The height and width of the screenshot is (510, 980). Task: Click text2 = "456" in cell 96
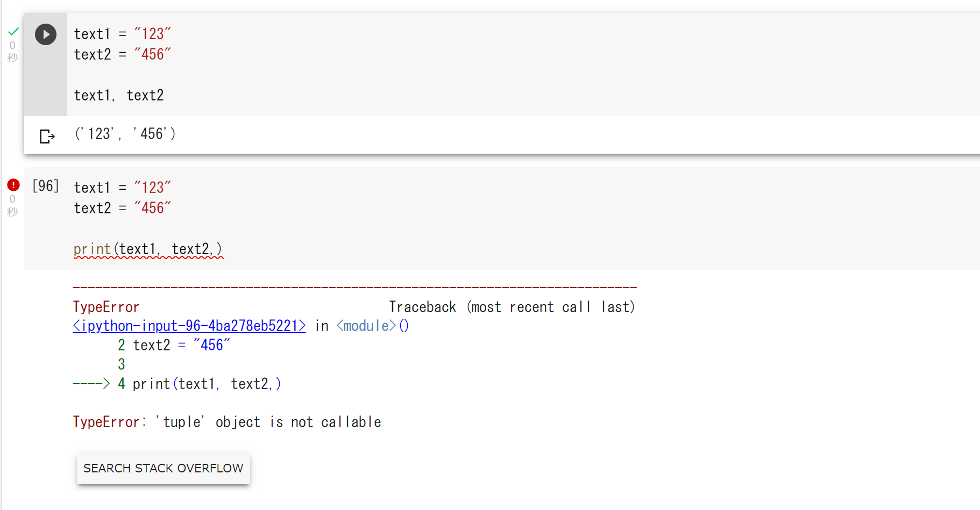click(122, 208)
